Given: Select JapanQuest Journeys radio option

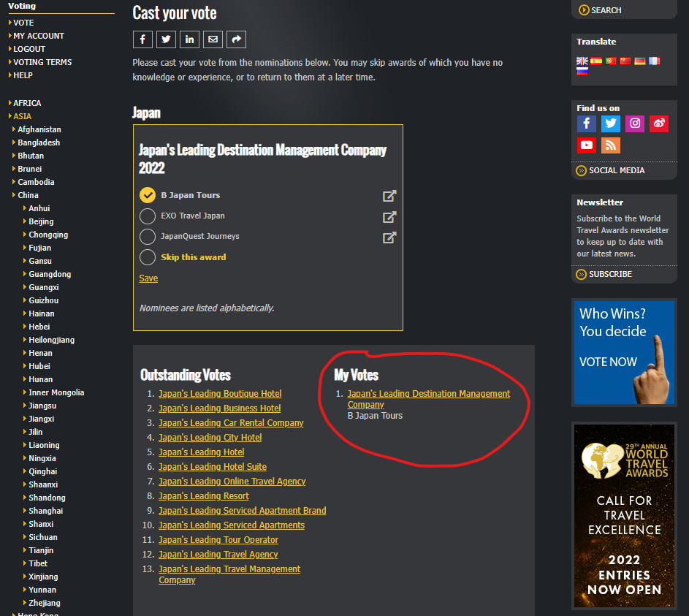Looking at the screenshot, I should pos(148,237).
